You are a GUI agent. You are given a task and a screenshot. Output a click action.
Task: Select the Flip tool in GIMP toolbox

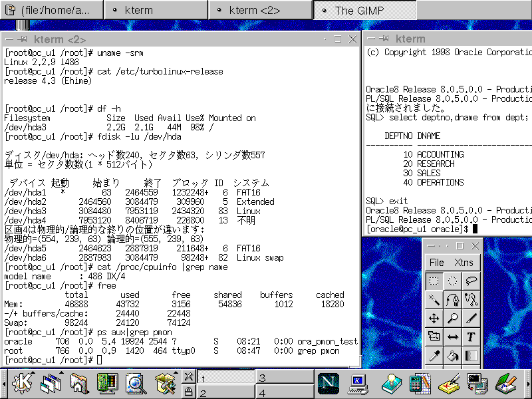click(x=452, y=336)
